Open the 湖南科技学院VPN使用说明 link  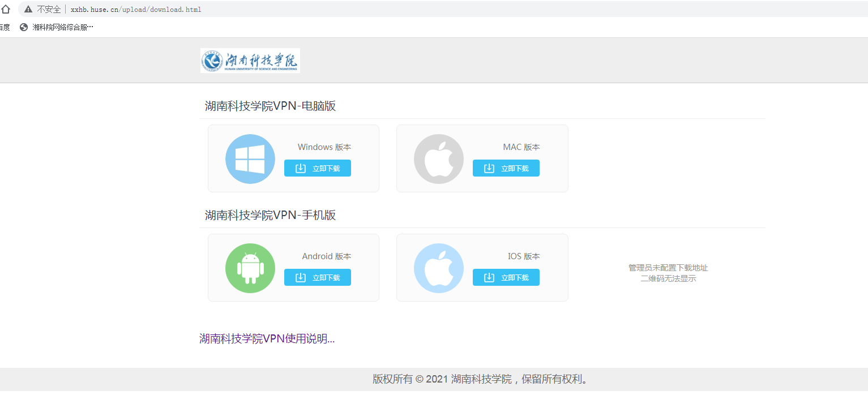(x=267, y=339)
